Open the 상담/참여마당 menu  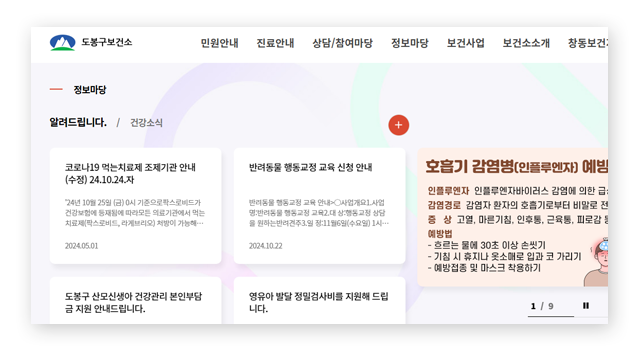point(342,43)
